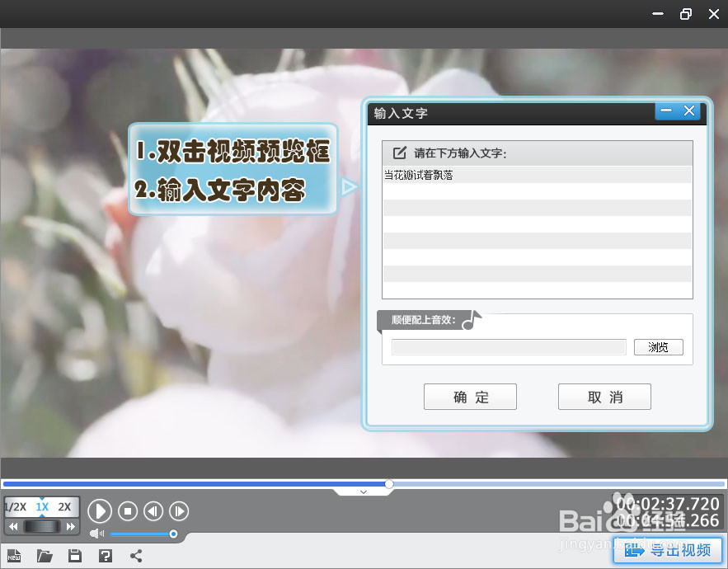728x569 pixels.
Task: Open a project with folder icon
Action: tap(45, 556)
